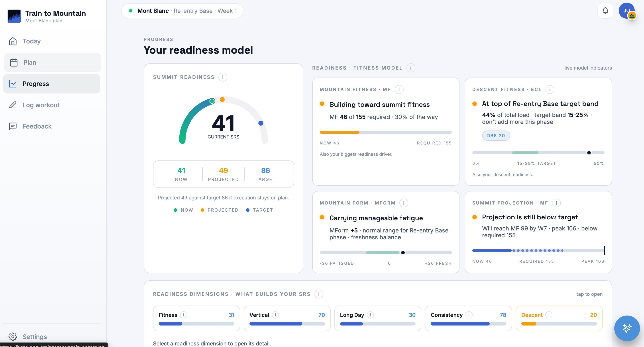Show info for Long Day dimension
This screenshot has width=644, height=347.
[370, 315]
